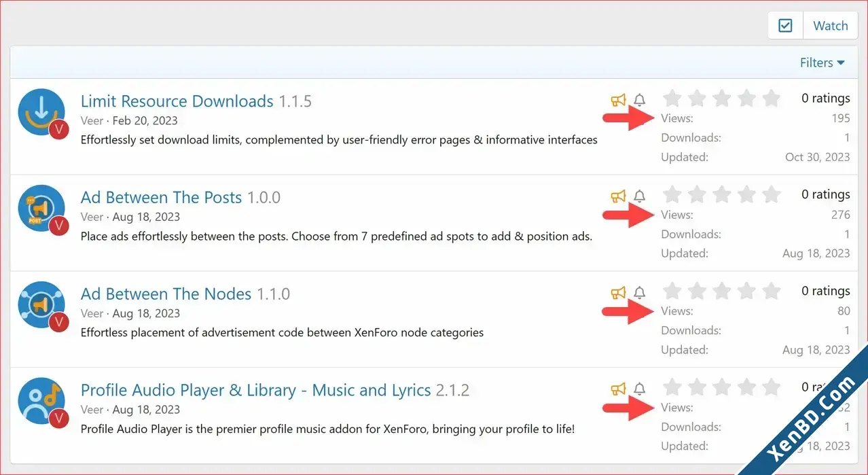Click version number 2.1.2
The height and width of the screenshot is (475, 868).
coord(453,391)
